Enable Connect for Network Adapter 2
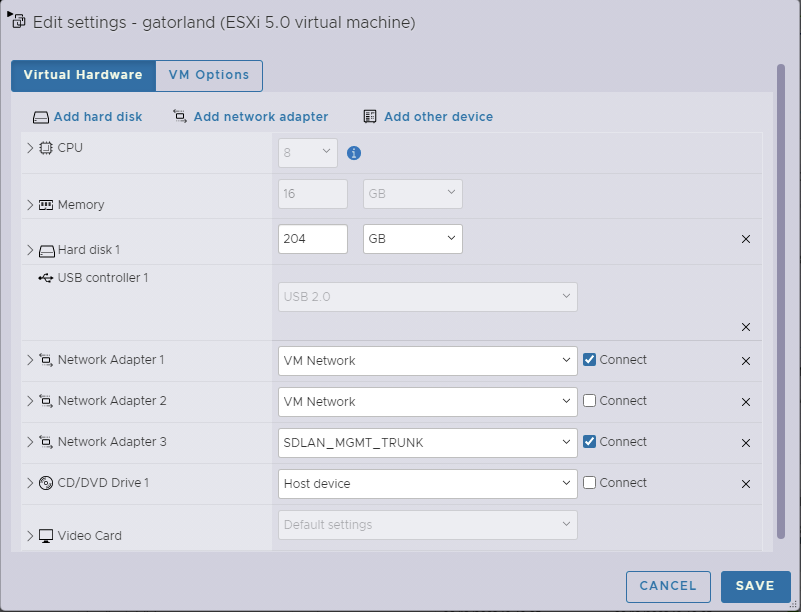Viewport: 801px width, 612px height. pos(590,401)
